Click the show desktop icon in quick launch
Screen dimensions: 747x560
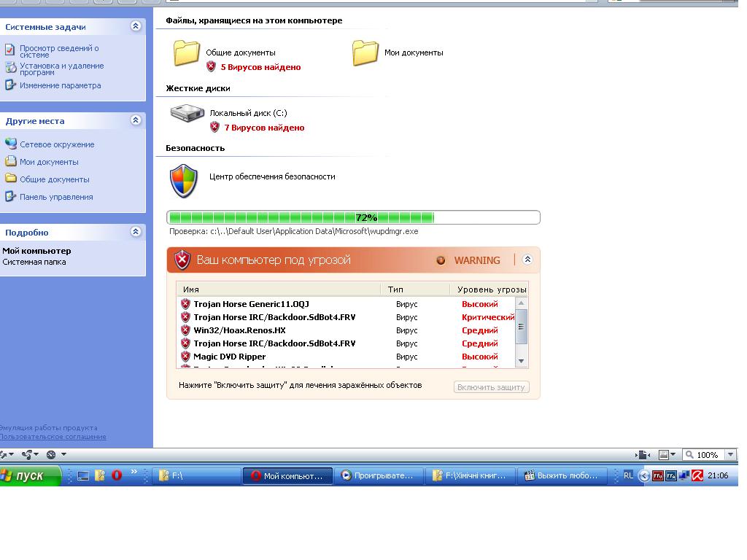click(x=83, y=475)
